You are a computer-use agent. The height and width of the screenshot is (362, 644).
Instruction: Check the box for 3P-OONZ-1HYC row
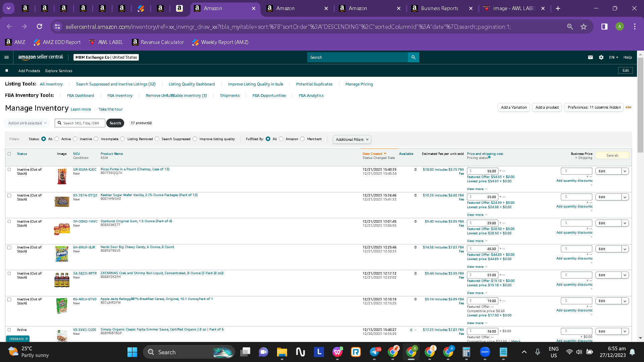[x=9, y=222]
